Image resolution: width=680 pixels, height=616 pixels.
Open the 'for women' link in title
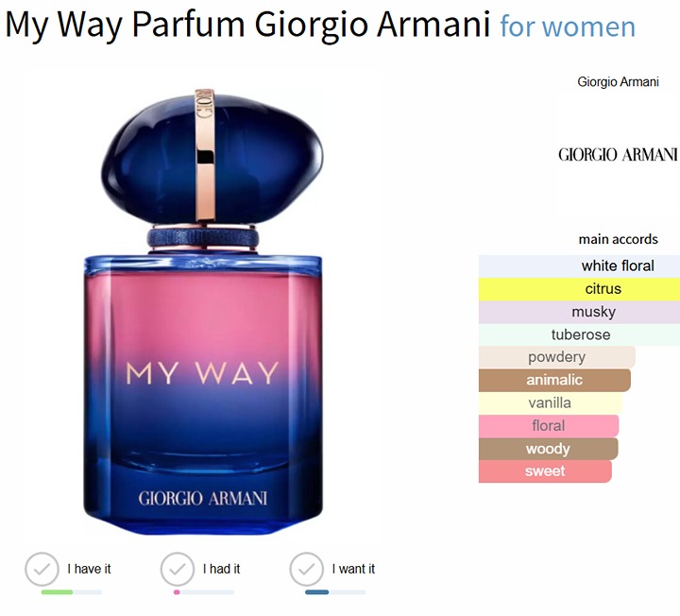click(568, 26)
